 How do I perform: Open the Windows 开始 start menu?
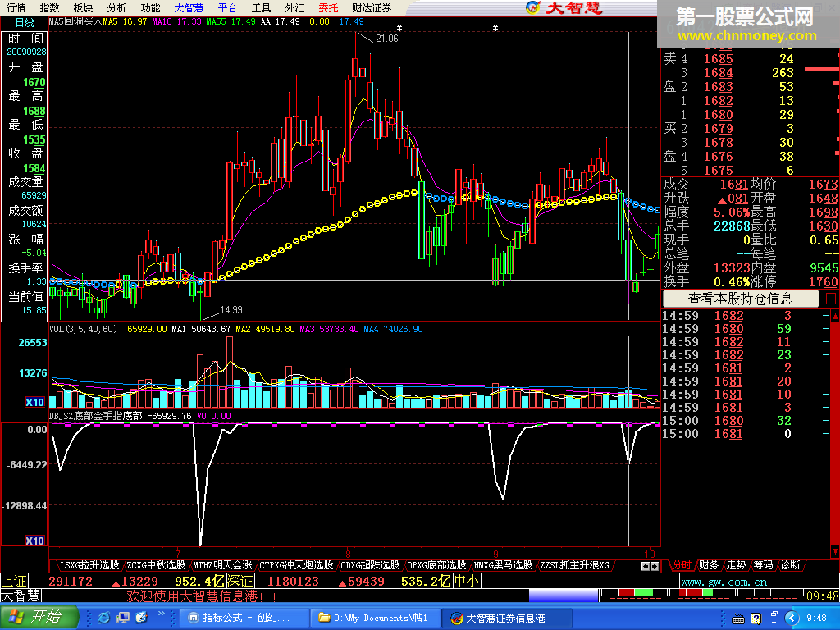(39, 618)
